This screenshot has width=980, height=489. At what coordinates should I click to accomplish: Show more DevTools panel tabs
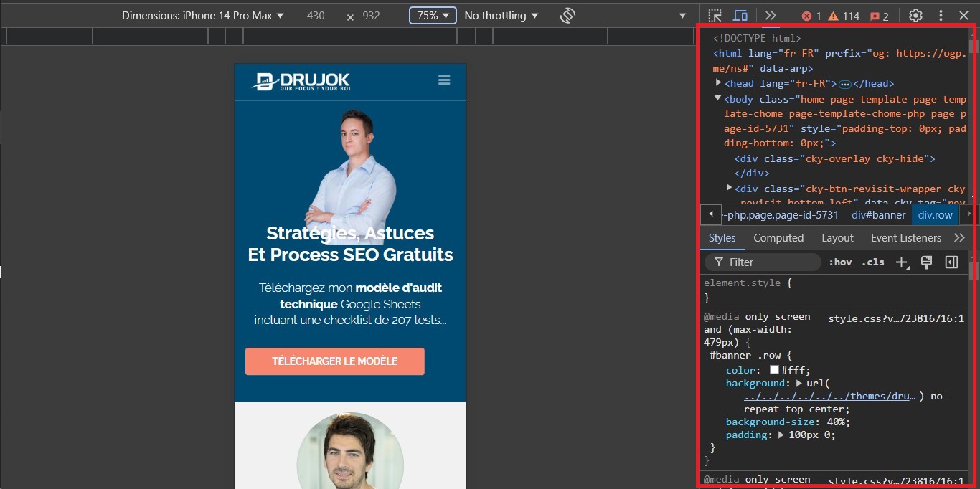[771, 16]
